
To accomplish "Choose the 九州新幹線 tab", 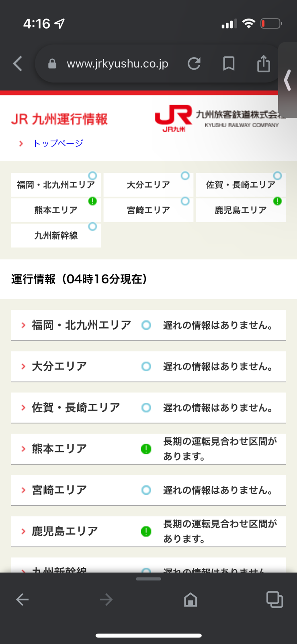I will pos(56,235).
